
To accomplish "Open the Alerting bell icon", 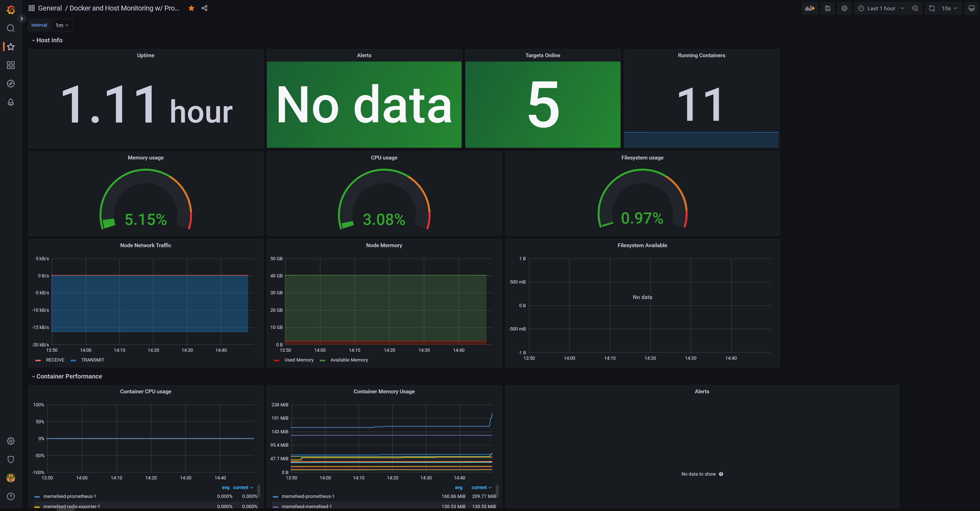I will click(x=11, y=102).
